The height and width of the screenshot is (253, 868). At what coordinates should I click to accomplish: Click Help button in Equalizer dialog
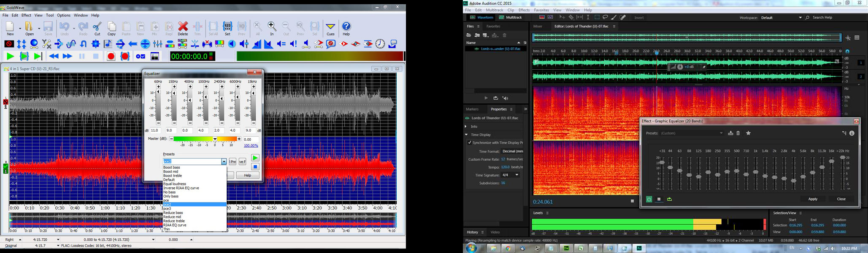point(248,175)
